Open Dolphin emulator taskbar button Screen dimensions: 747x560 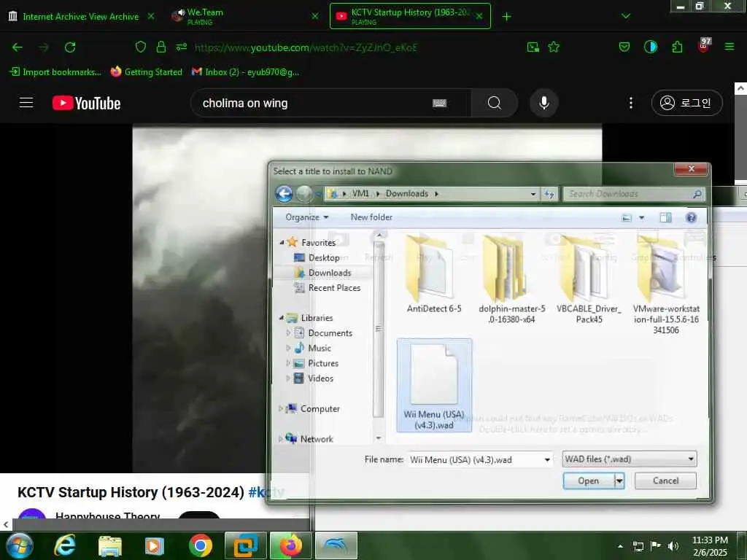point(336,545)
